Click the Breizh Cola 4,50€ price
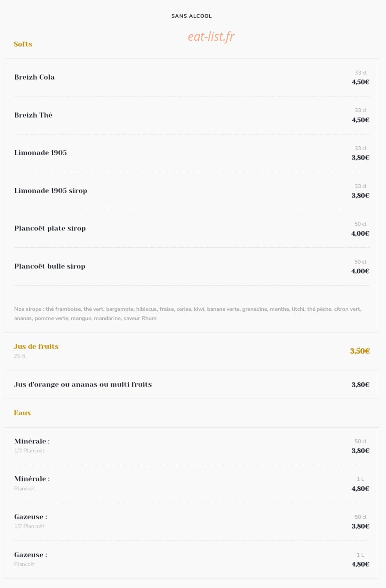This screenshot has width=386, height=588. coord(361,82)
